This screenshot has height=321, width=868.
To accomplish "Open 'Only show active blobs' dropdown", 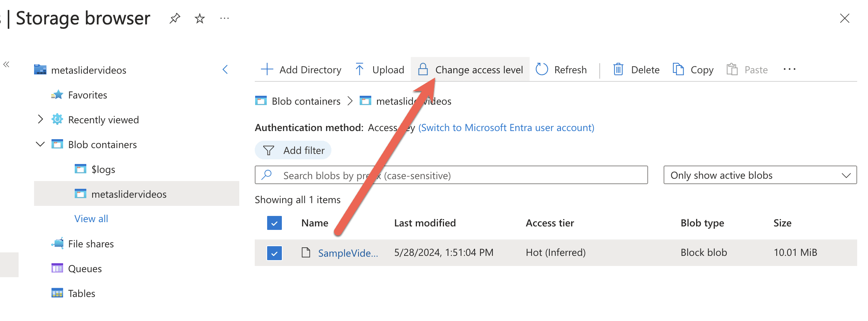I will click(x=760, y=175).
